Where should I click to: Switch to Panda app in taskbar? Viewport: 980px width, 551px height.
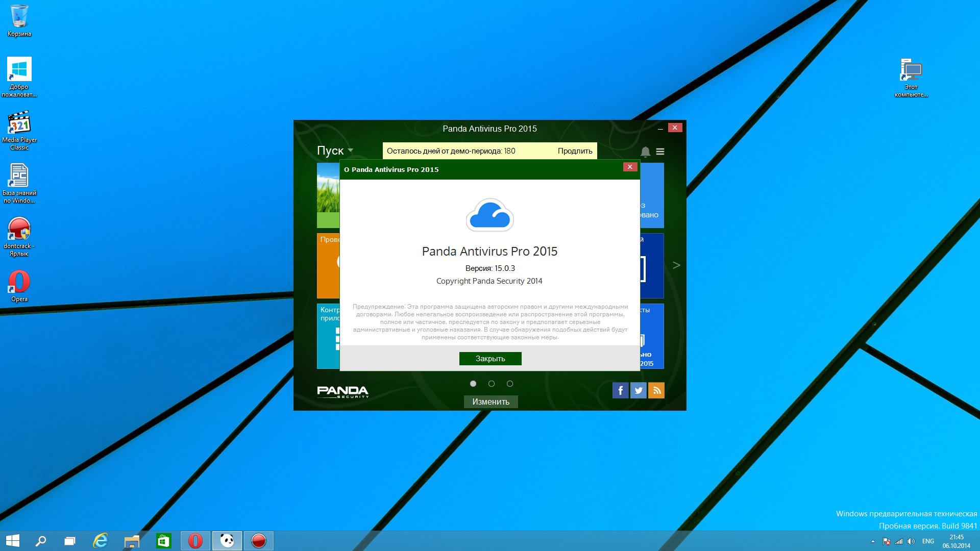[227, 541]
